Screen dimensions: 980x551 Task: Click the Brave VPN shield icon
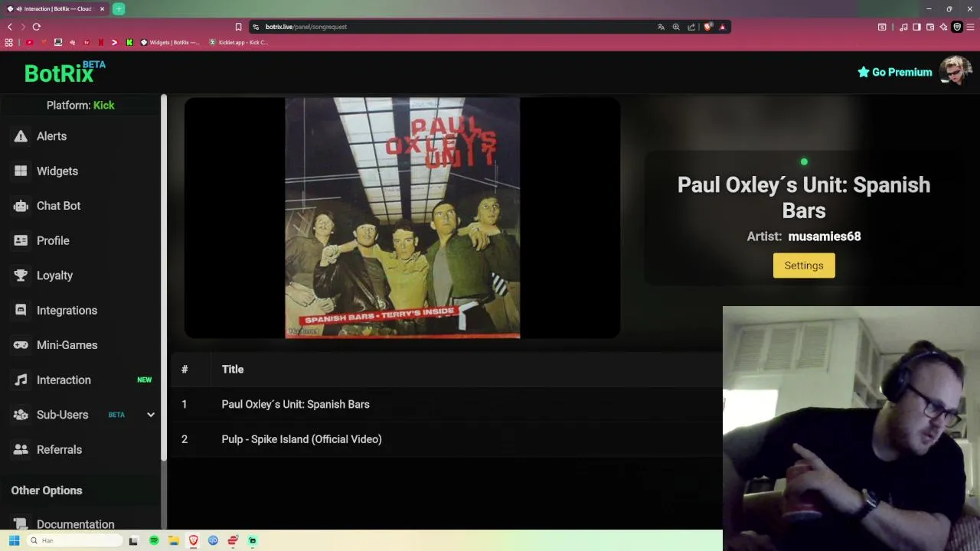tap(956, 27)
